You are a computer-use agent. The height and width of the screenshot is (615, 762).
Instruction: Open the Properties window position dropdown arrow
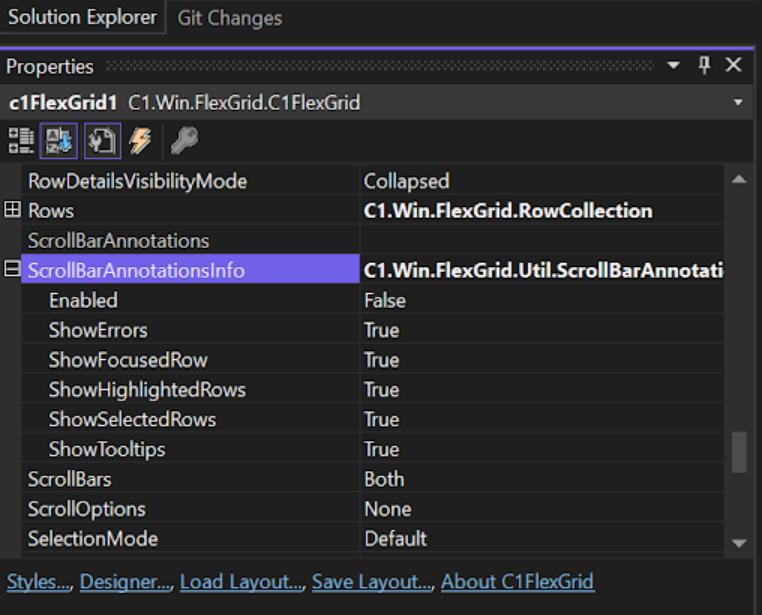(674, 66)
